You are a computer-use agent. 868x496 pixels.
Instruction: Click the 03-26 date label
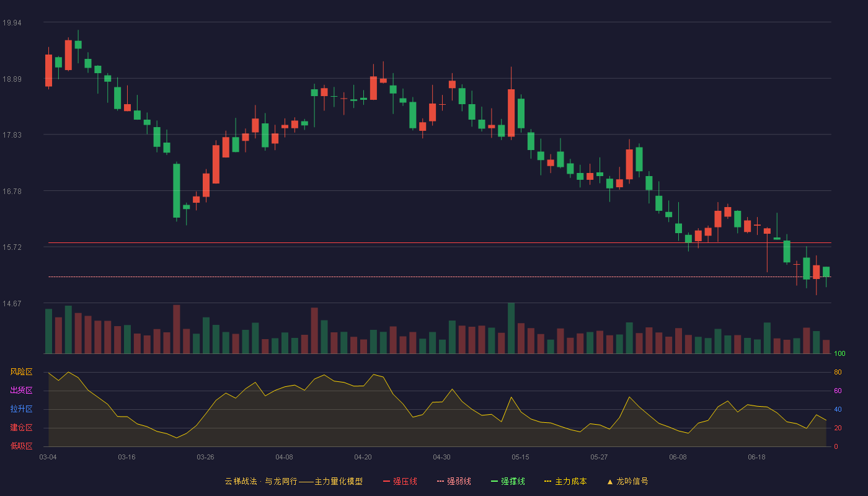pos(206,457)
